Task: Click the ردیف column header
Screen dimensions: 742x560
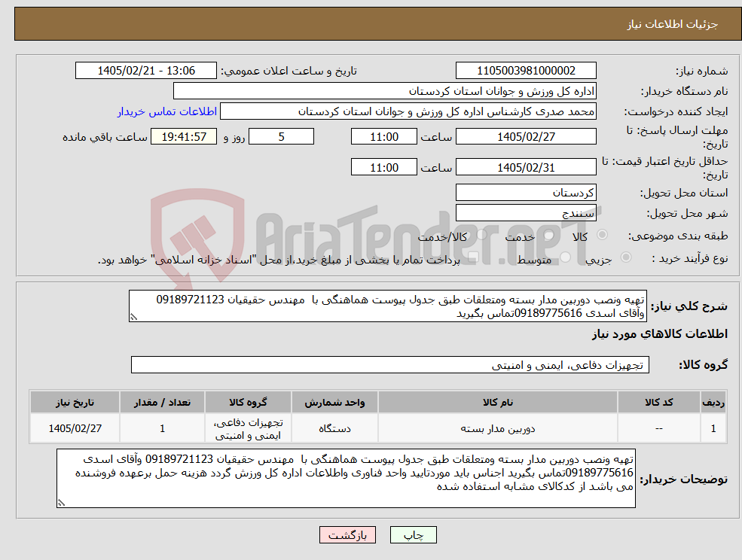Action: (x=713, y=402)
